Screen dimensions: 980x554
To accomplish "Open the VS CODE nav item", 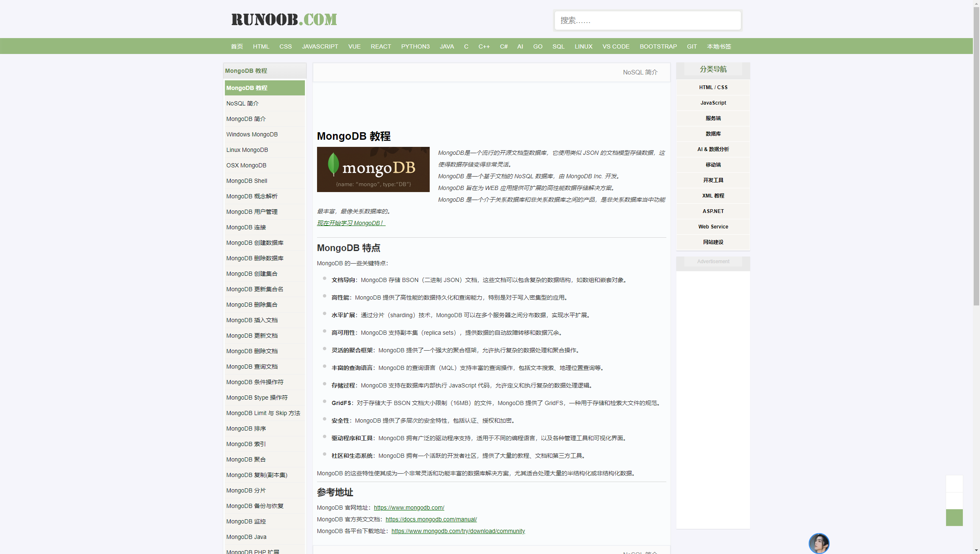I will [616, 46].
